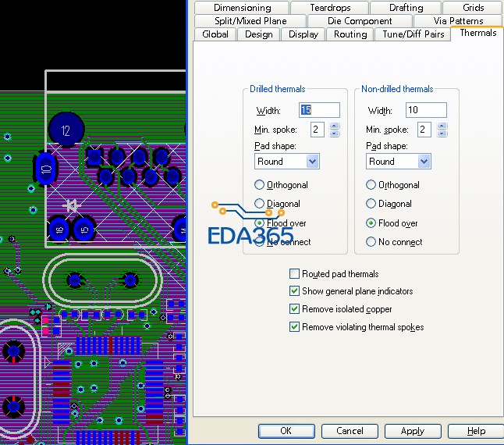
Task: Uncheck Remove isolated copper
Action: click(294, 309)
